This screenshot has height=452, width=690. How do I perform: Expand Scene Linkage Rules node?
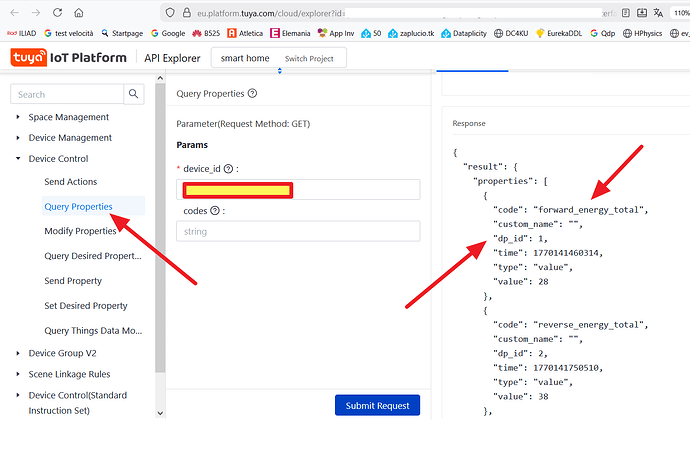coord(18,374)
